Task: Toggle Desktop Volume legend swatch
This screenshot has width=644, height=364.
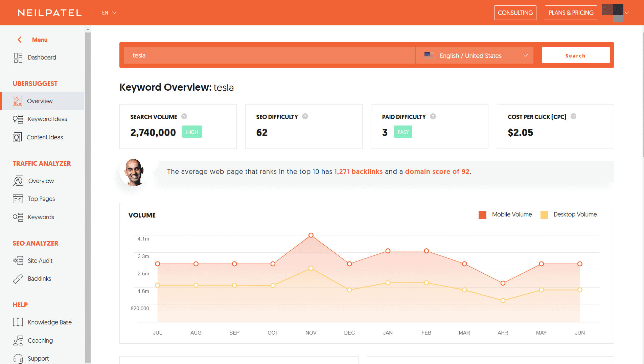Action: coord(544,215)
